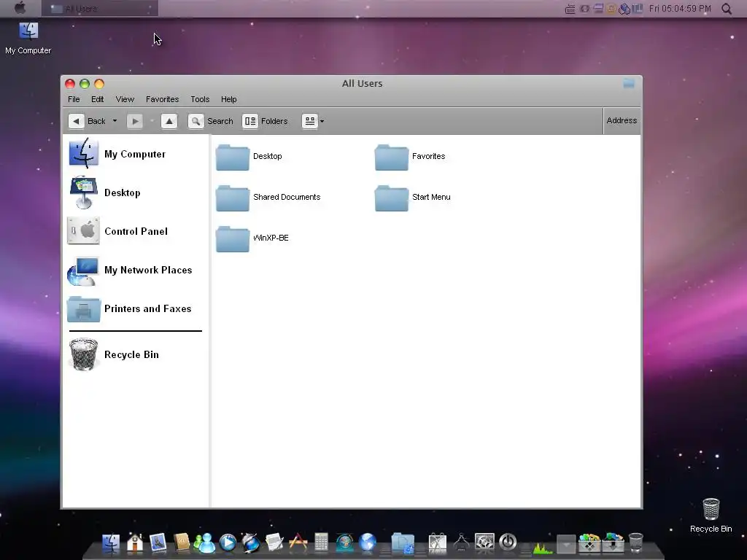The image size is (747, 560).
Task: Open Desktop in the left sidebar
Action: click(105, 192)
